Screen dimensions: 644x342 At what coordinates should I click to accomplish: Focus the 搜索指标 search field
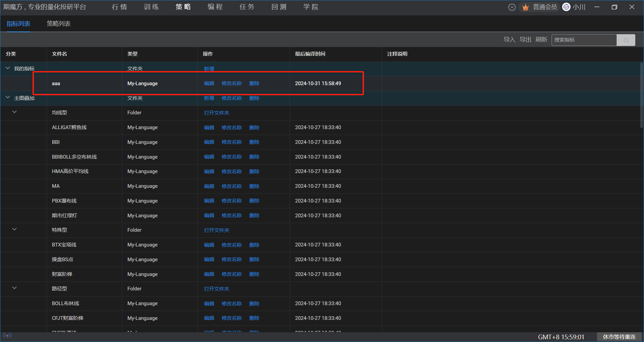coord(584,40)
